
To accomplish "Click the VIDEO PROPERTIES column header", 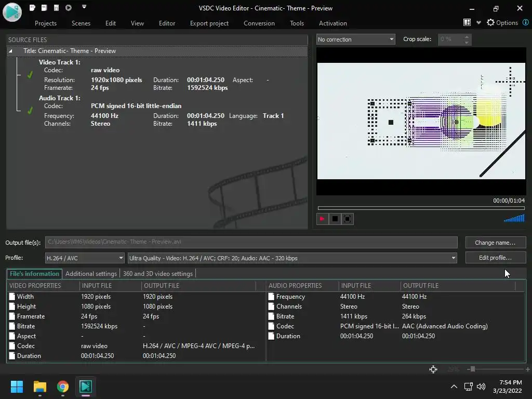I will tap(43, 286).
